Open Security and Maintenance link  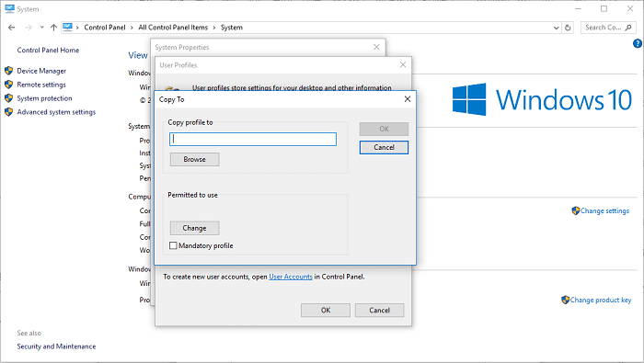56,346
